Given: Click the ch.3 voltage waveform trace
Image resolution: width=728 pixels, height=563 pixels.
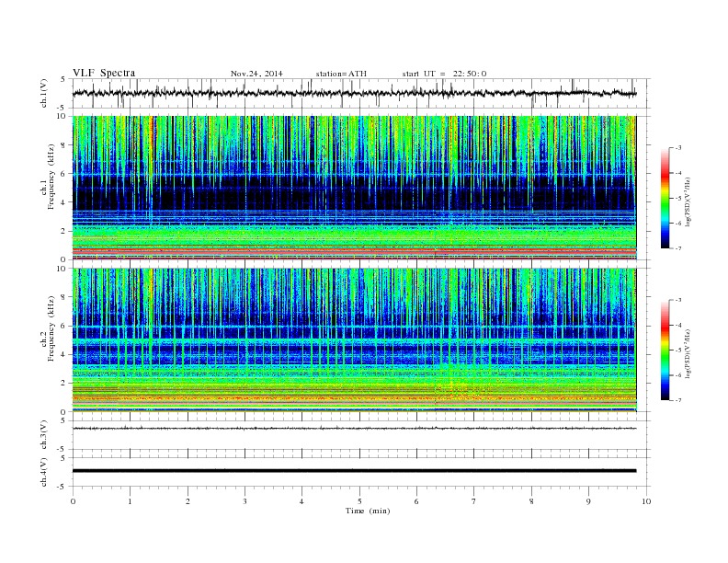Looking at the screenshot, I should [354, 428].
